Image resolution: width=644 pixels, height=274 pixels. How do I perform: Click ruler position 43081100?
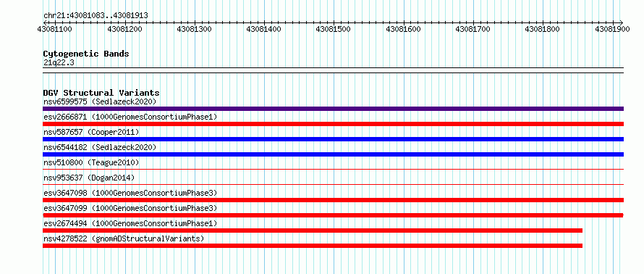55,29
